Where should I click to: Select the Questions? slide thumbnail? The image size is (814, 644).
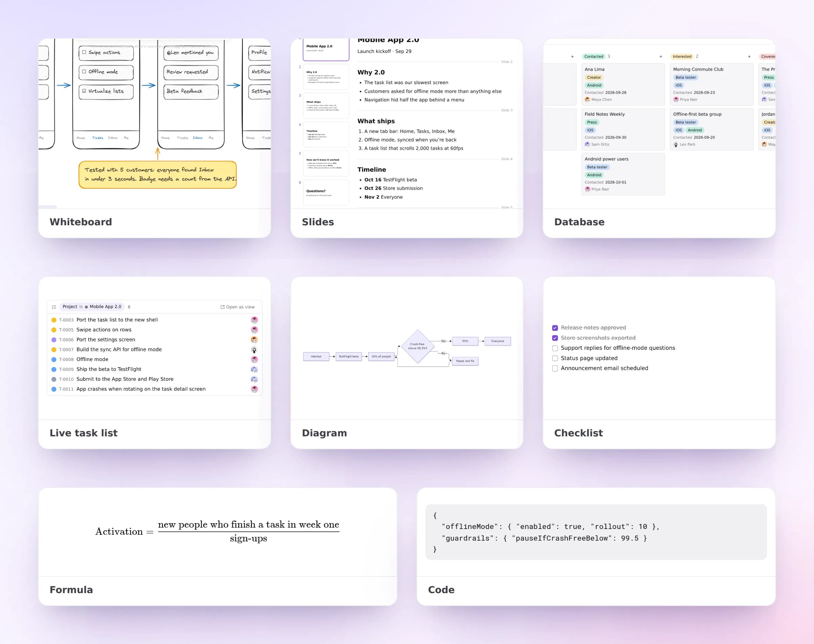coord(326,192)
